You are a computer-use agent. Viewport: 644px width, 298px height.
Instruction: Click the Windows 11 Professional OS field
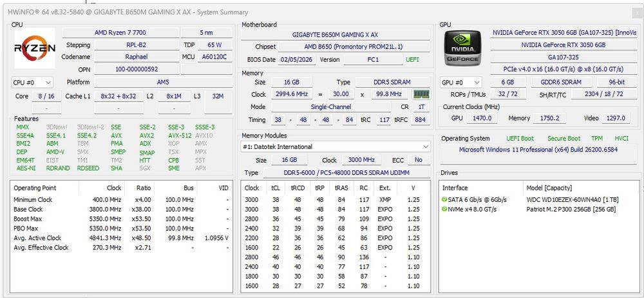pyautogui.click(x=538, y=150)
